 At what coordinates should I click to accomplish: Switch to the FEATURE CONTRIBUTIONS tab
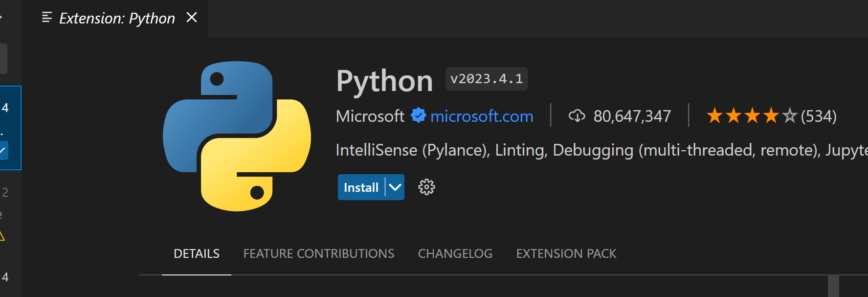pos(319,253)
